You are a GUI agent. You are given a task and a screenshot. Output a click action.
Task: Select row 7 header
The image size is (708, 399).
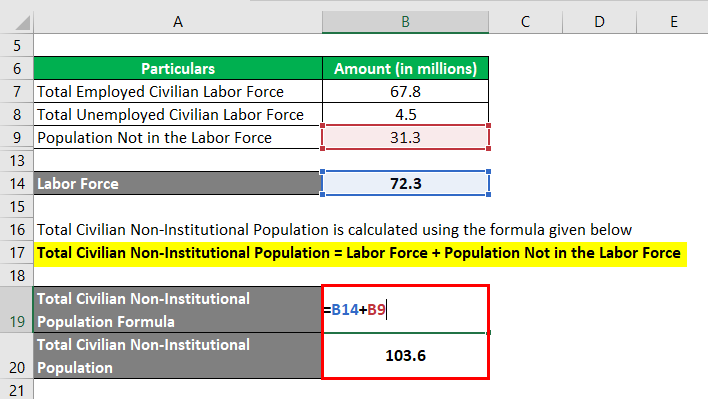(x=17, y=92)
